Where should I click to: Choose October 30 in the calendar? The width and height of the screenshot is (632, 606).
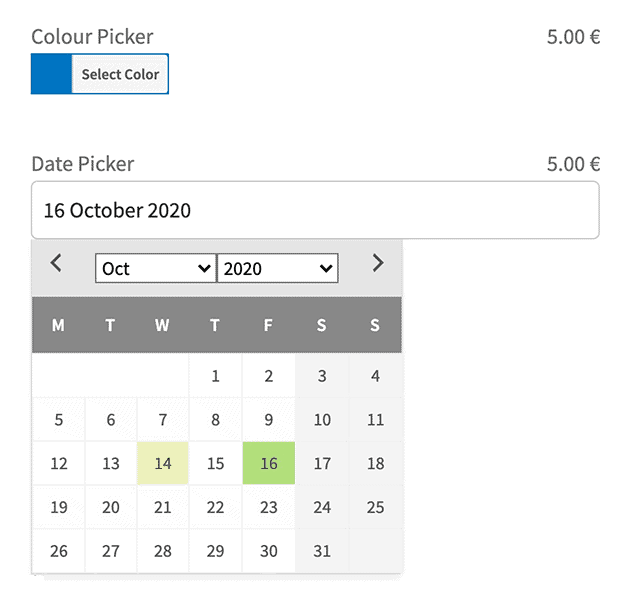coord(268,550)
